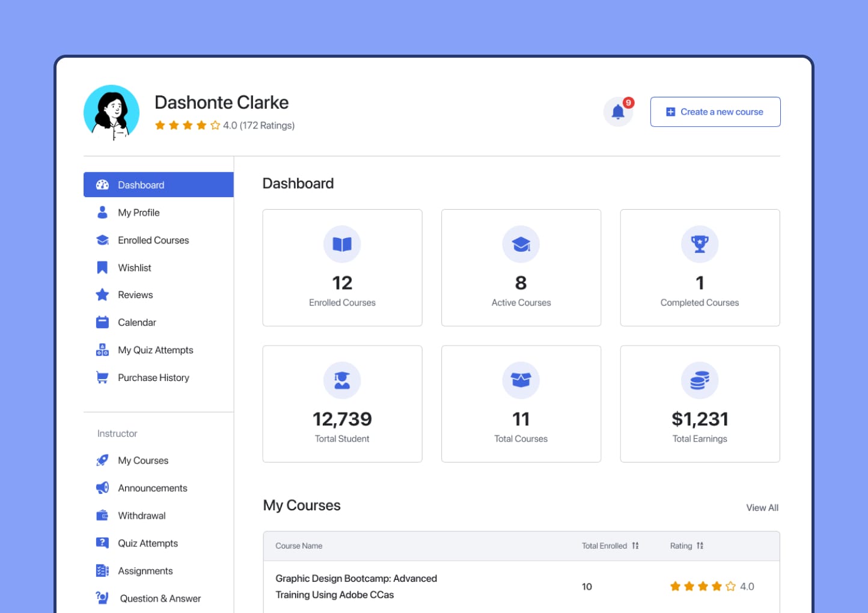Open Announcements in the Instructor section
Viewport: 868px width, 613px height.
click(x=152, y=488)
